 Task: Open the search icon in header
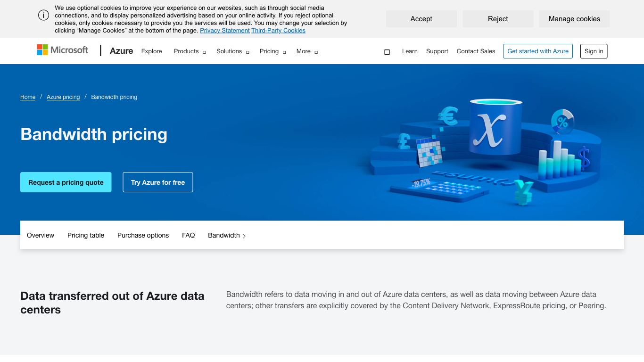click(x=387, y=52)
